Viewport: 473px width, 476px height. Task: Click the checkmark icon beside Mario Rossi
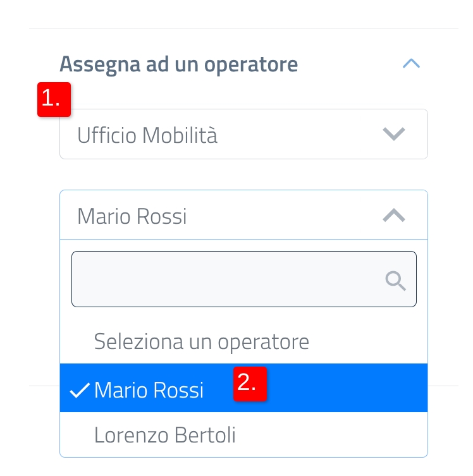pos(79,391)
